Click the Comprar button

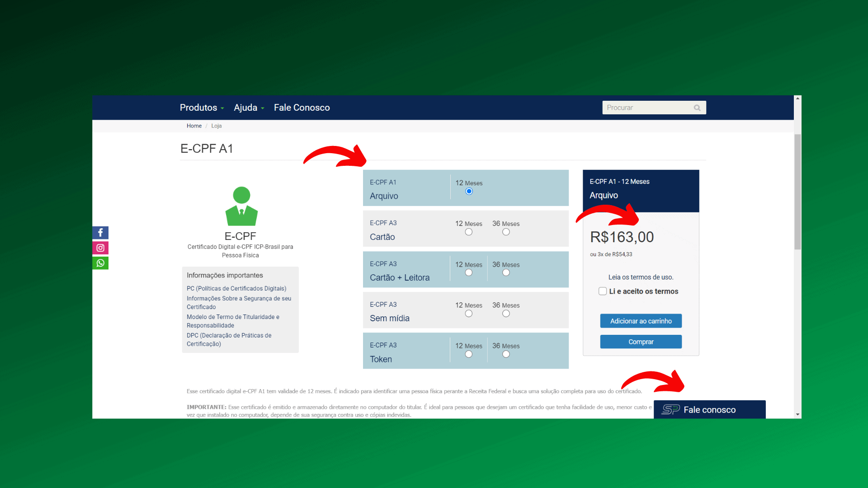click(x=641, y=342)
